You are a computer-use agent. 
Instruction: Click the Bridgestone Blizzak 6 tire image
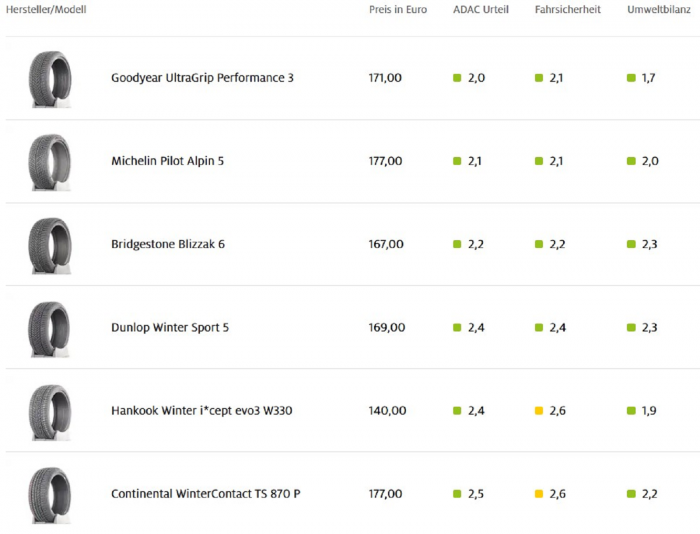pos(50,244)
